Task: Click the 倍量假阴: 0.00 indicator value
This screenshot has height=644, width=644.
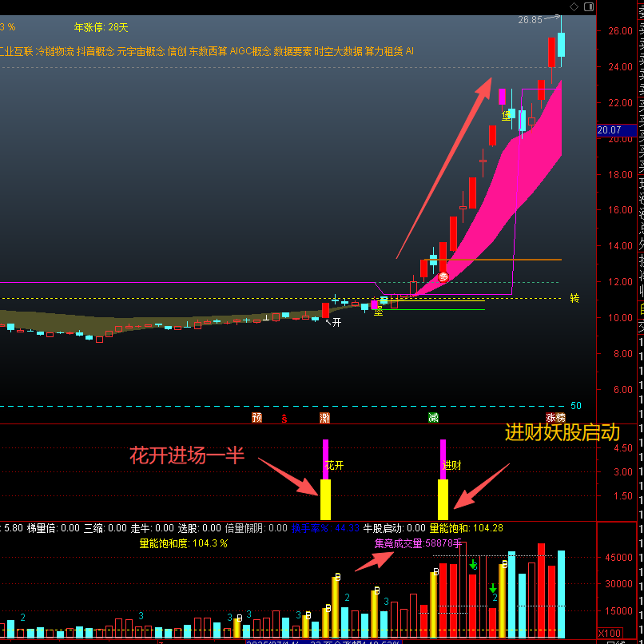Action: tap(256, 528)
